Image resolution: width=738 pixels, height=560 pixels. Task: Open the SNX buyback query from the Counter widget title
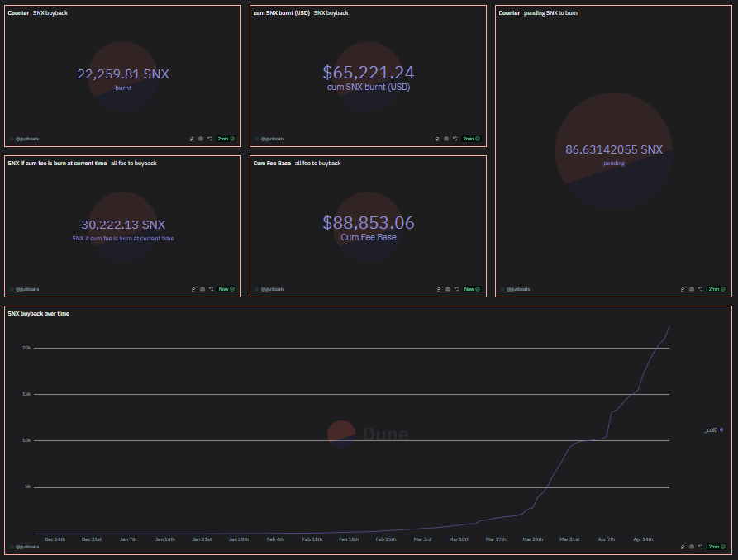click(52, 12)
